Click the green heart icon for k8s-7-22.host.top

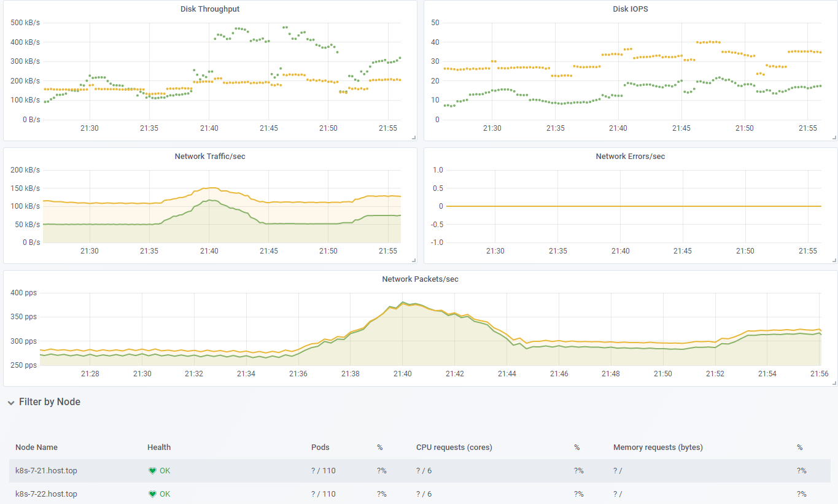[152, 494]
